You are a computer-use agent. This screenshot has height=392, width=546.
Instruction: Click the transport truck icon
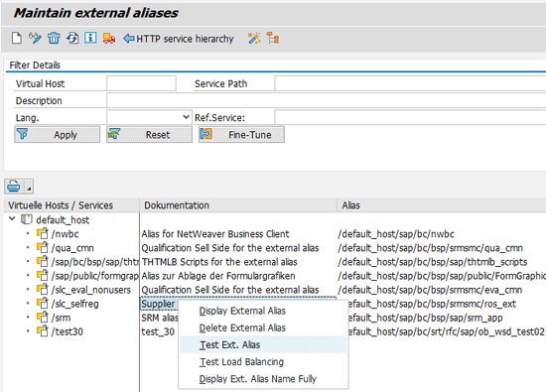tap(109, 38)
